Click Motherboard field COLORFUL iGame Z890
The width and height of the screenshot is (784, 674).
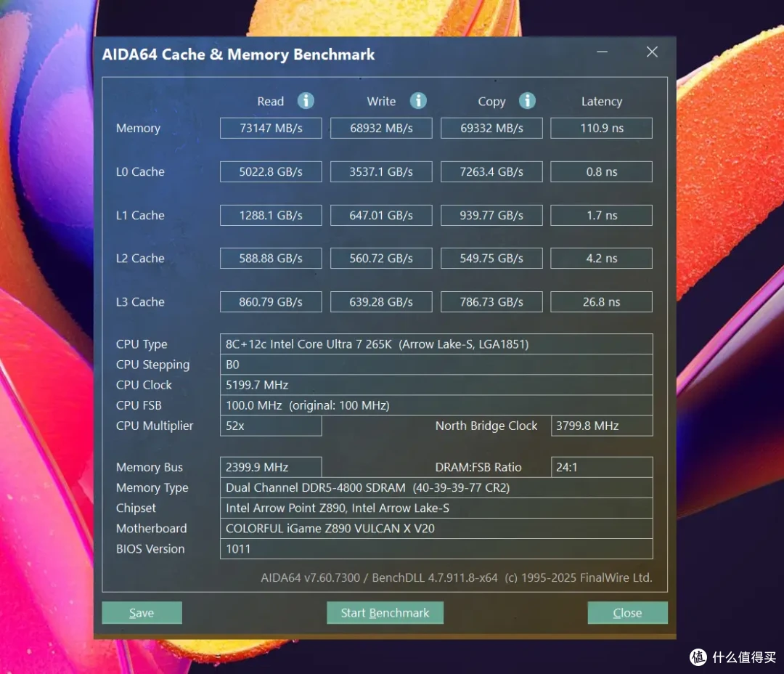[436, 529]
